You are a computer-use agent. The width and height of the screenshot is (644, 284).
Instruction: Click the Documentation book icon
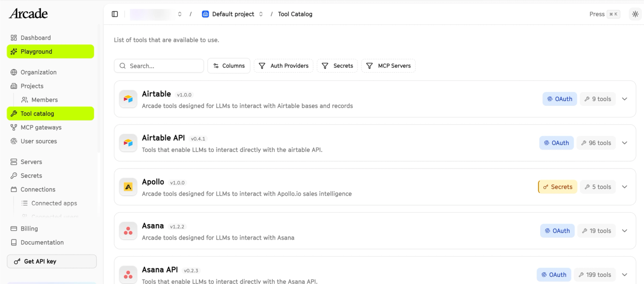tap(14, 242)
